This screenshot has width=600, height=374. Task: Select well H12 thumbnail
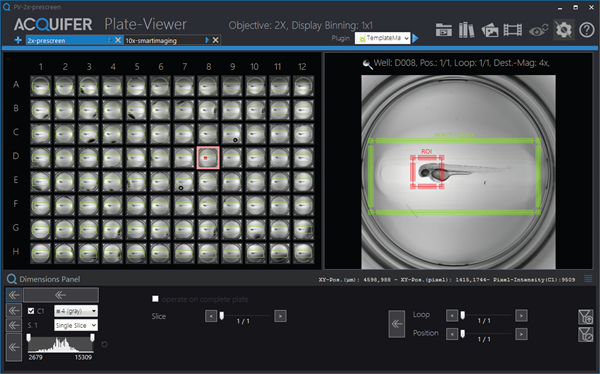(303, 253)
